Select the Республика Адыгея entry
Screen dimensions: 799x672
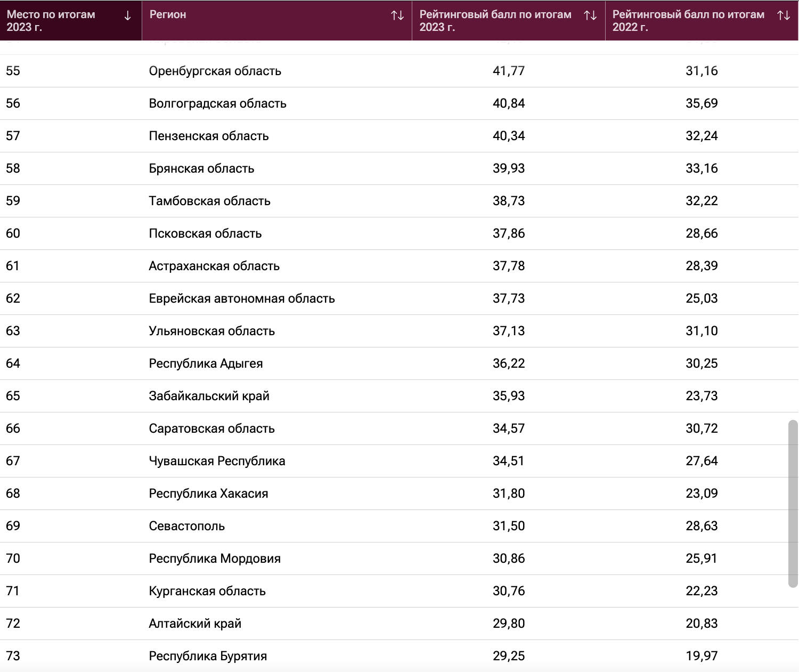pyautogui.click(x=206, y=363)
